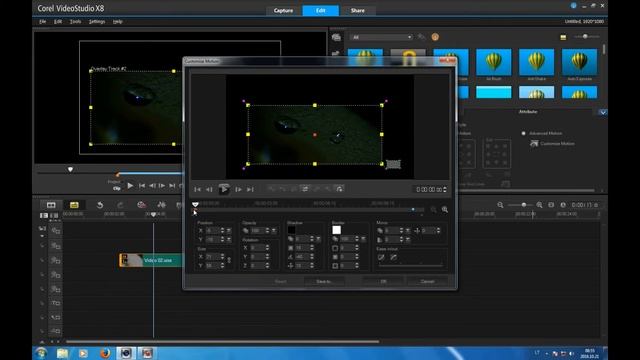The height and width of the screenshot is (360, 640).
Task: Click the Redo icon in timeline toolbar
Action: point(120,205)
